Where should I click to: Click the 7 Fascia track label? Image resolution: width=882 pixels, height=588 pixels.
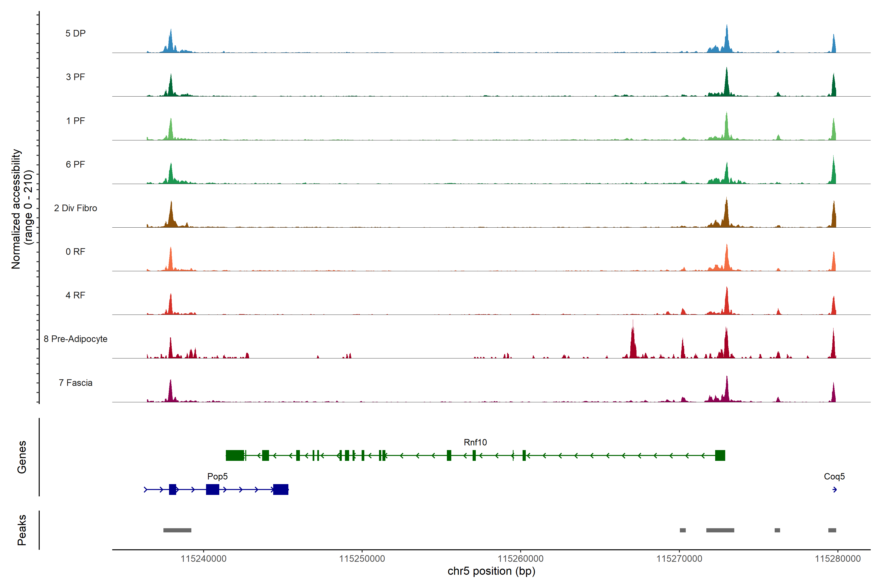click(x=75, y=383)
